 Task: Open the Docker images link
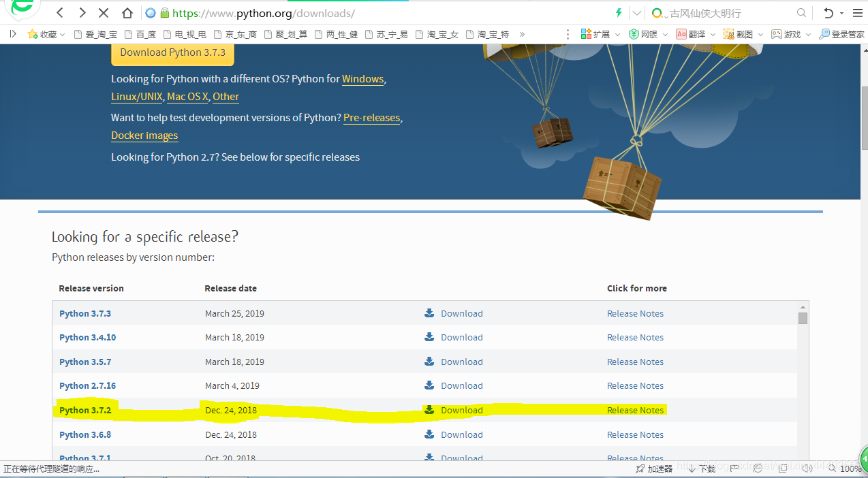(x=144, y=136)
